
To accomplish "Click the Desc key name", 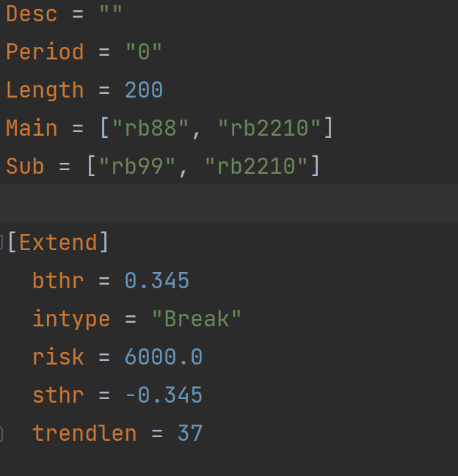I will click(x=32, y=14).
